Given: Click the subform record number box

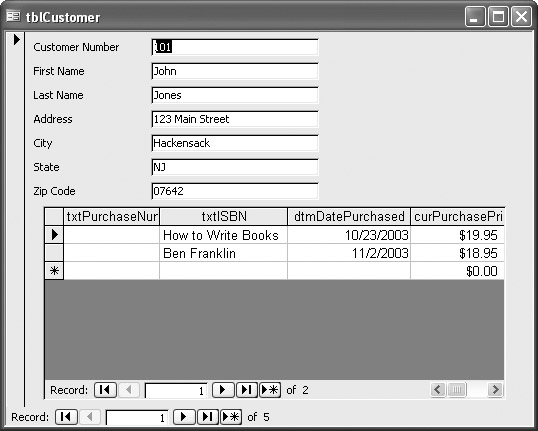Looking at the screenshot, I should pos(176,391).
